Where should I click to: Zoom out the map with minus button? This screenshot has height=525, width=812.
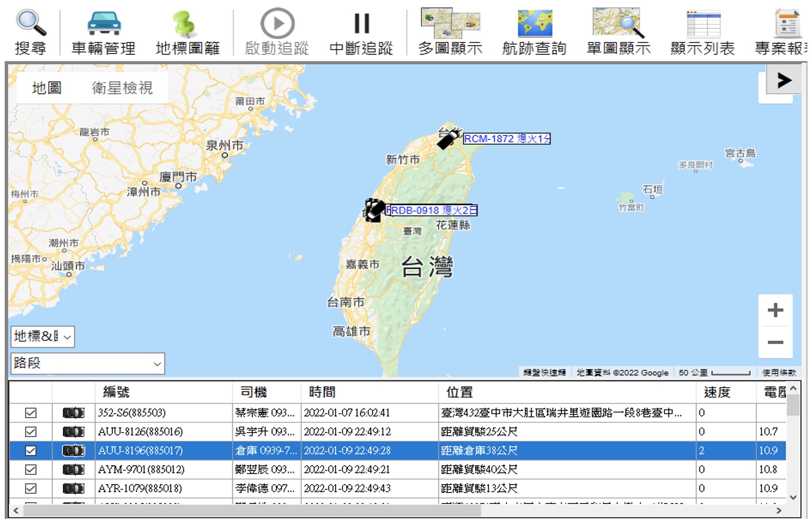(x=775, y=342)
